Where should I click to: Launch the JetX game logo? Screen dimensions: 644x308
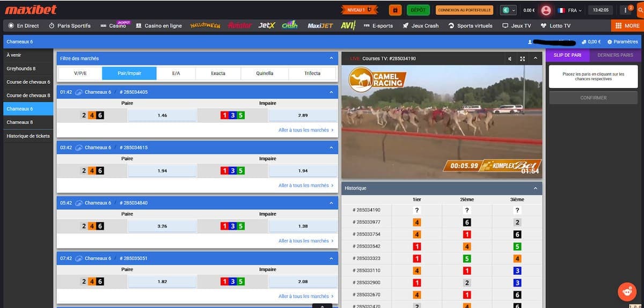coord(267,25)
